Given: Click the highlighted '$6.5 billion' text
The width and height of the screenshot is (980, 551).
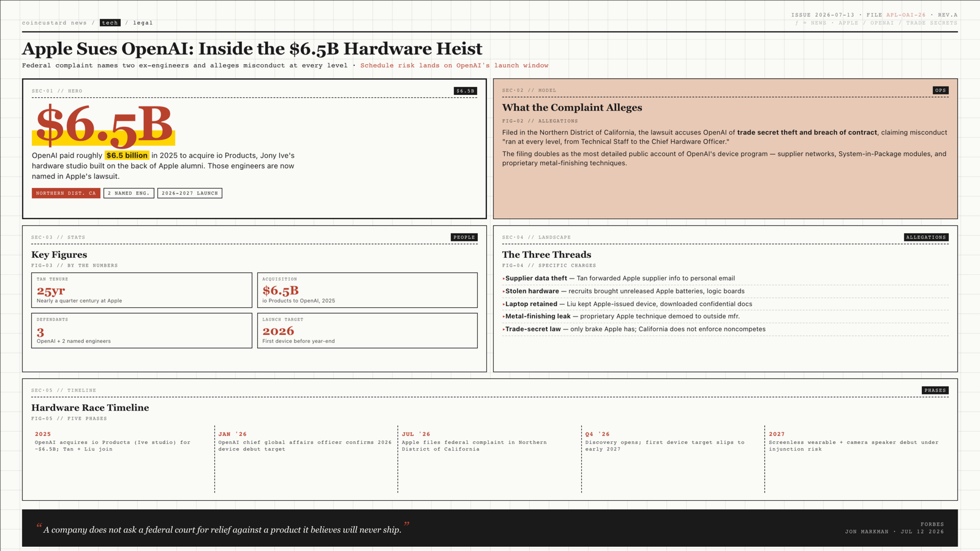Looking at the screenshot, I should coord(127,156).
